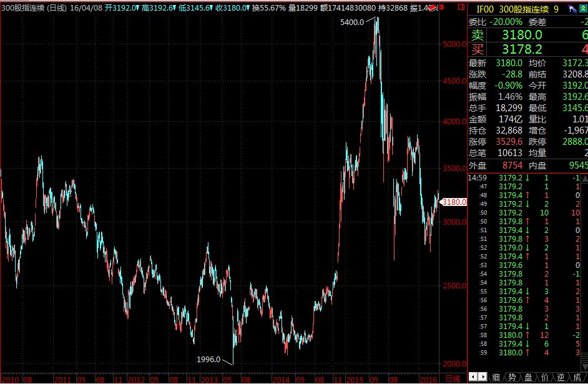
Task: Click the 内盘 label
Action: point(537,165)
